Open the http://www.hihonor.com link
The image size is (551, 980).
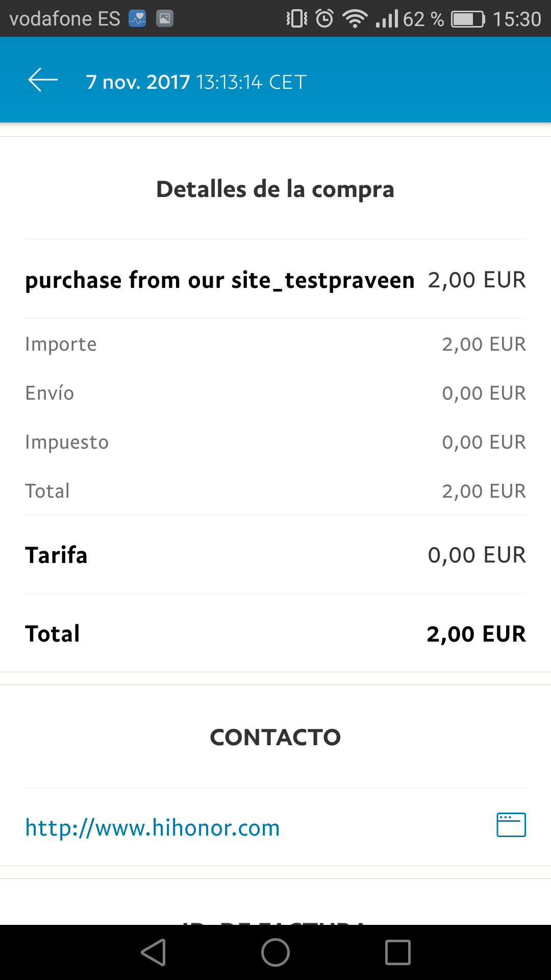tap(153, 827)
